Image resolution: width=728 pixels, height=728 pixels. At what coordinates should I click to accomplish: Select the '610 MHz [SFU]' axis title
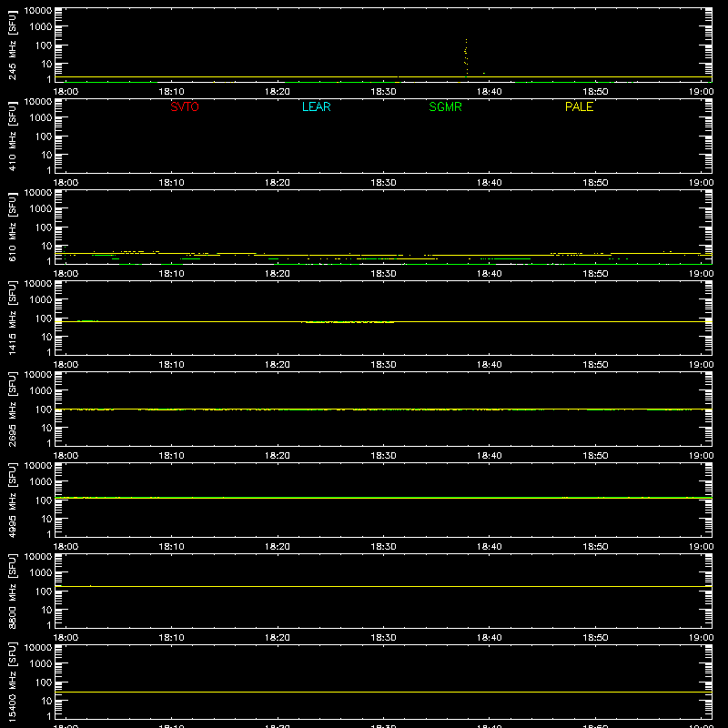coord(12,227)
